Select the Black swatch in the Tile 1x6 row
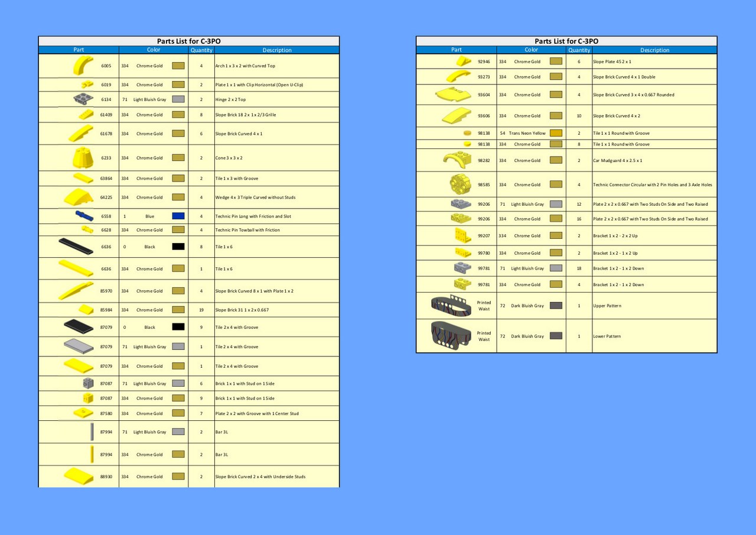The image size is (756, 535). 178,247
